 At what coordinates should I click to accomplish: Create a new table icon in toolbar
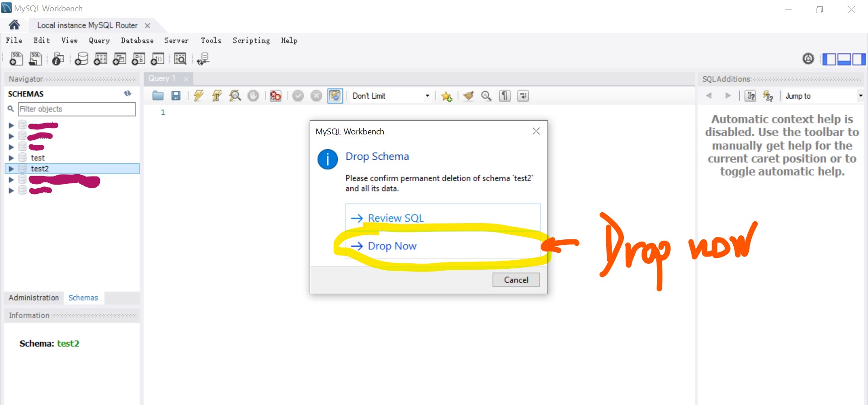(100, 59)
